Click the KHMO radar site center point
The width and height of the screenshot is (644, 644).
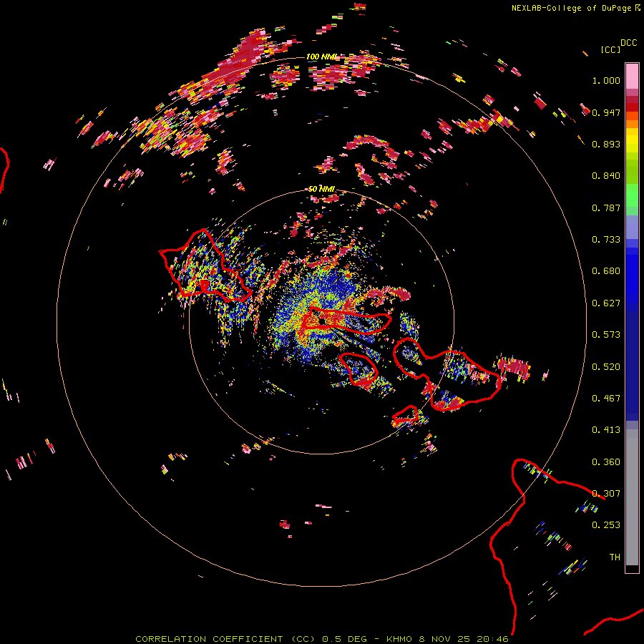coord(321,321)
